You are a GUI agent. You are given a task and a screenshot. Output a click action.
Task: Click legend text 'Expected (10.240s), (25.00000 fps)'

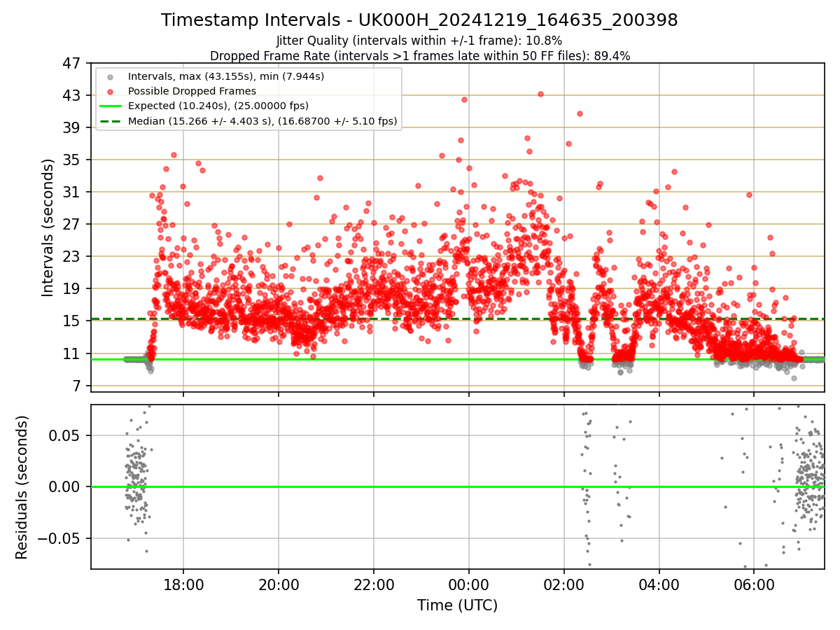[x=218, y=106]
